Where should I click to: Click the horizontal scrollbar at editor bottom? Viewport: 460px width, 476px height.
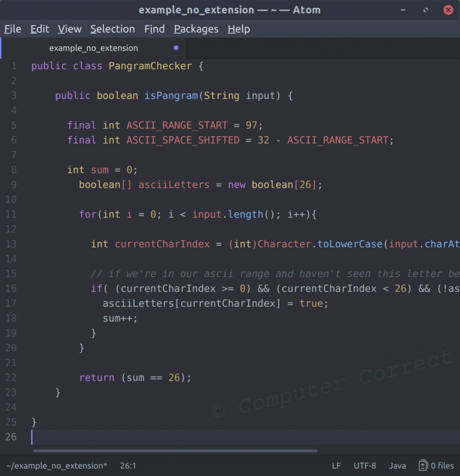(x=174, y=450)
